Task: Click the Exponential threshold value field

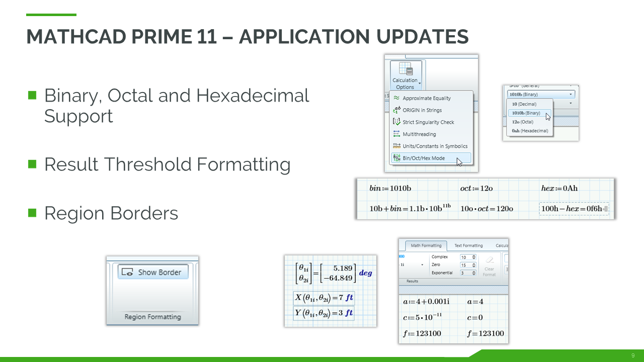Action: pyautogui.click(x=465, y=273)
